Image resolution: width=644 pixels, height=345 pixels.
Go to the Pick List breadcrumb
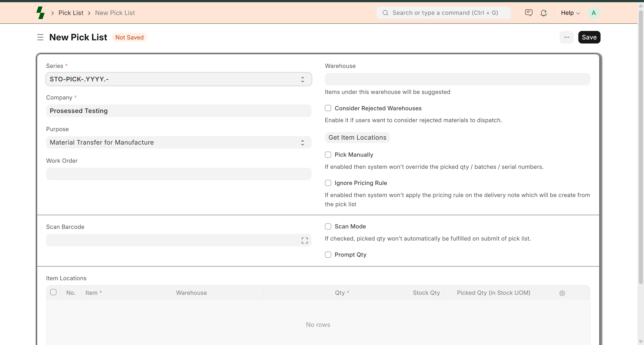pos(71,13)
